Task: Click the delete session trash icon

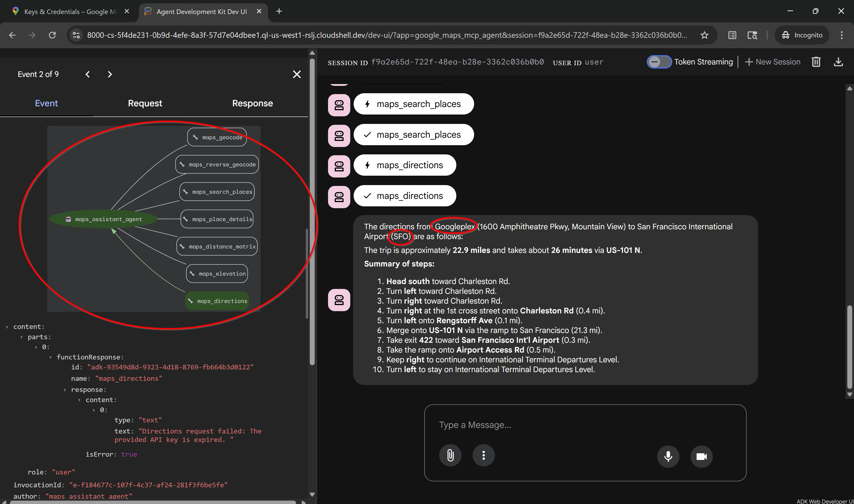Action: (816, 62)
